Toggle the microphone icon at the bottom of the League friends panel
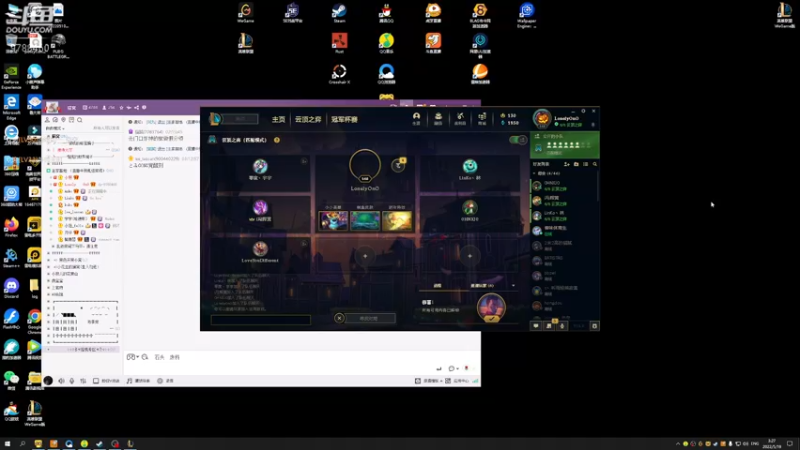800x450 pixels. coord(562,326)
